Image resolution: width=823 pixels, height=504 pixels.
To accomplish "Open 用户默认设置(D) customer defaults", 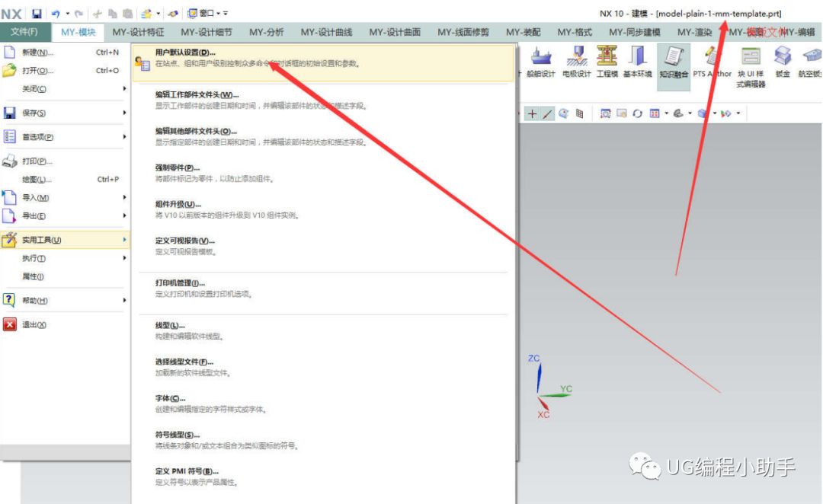I will (x=323, y=63).
